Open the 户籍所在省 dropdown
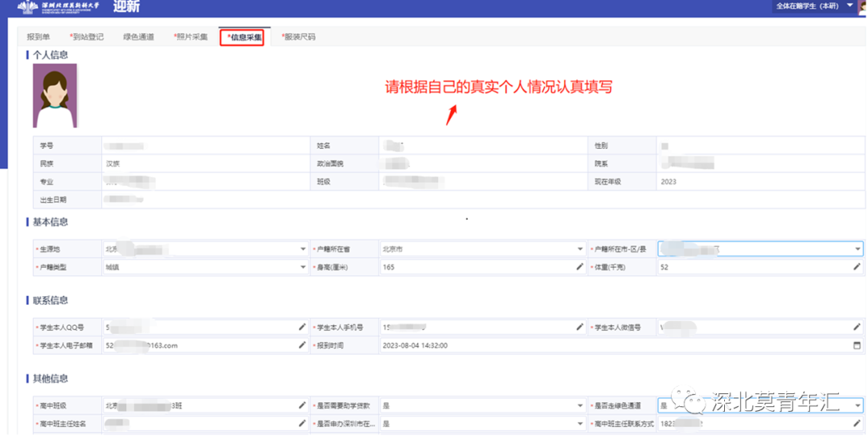Viewport: 868px width, 440px height. [x=579, y=249]
